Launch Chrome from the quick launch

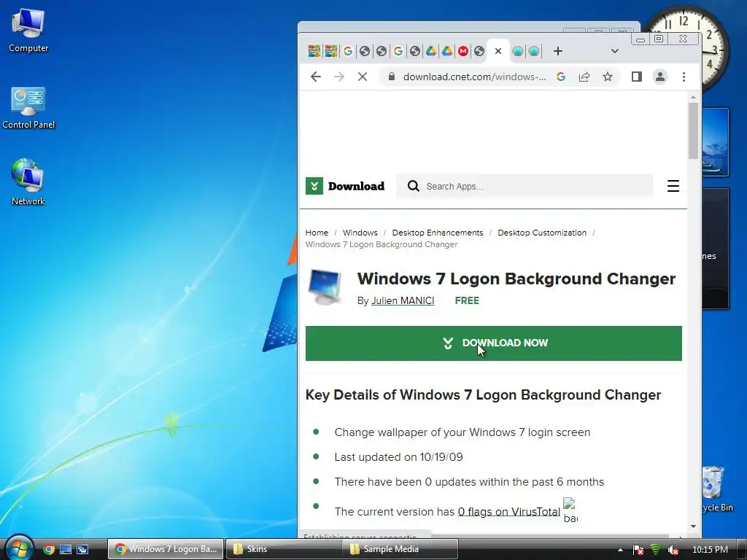pos(49,549)
